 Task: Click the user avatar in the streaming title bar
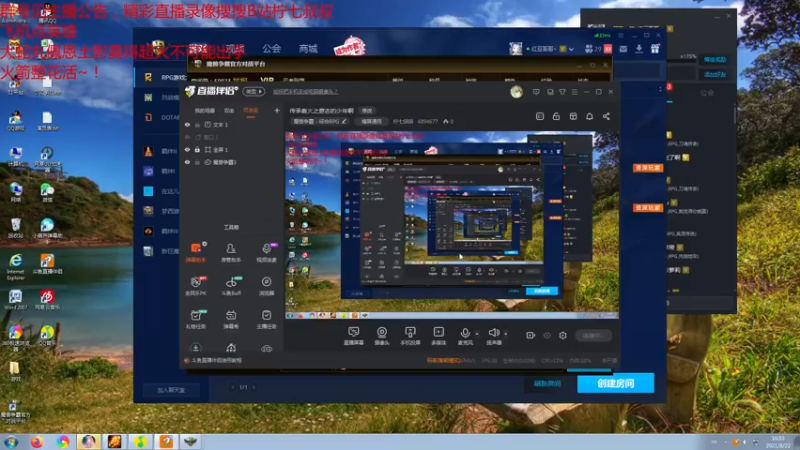(x=516, y=92)
